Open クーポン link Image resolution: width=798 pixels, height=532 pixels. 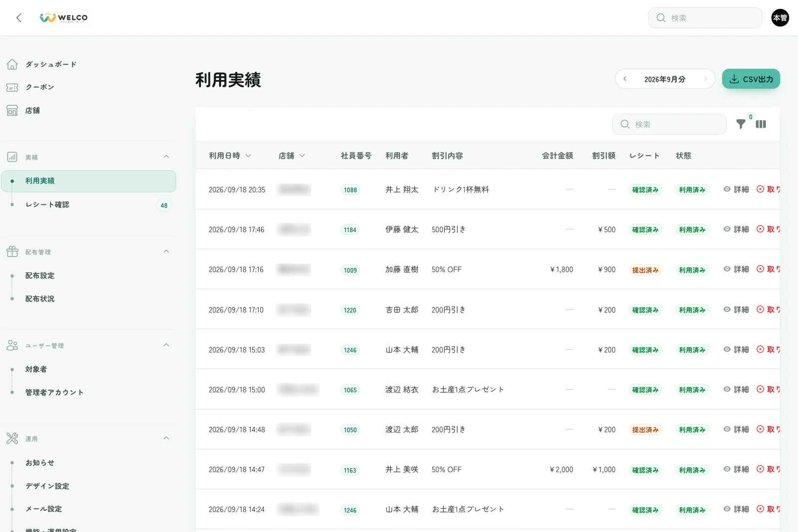pyautogui.click(x=40, y=87)
